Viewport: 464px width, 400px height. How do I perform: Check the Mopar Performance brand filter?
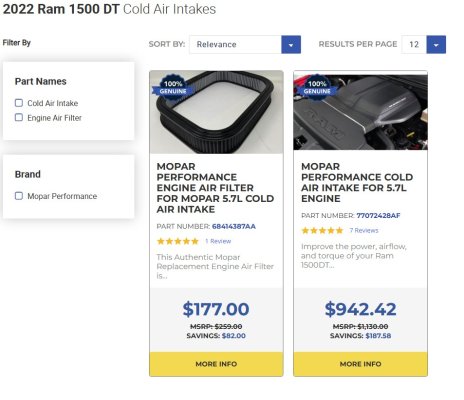(19, 196)
